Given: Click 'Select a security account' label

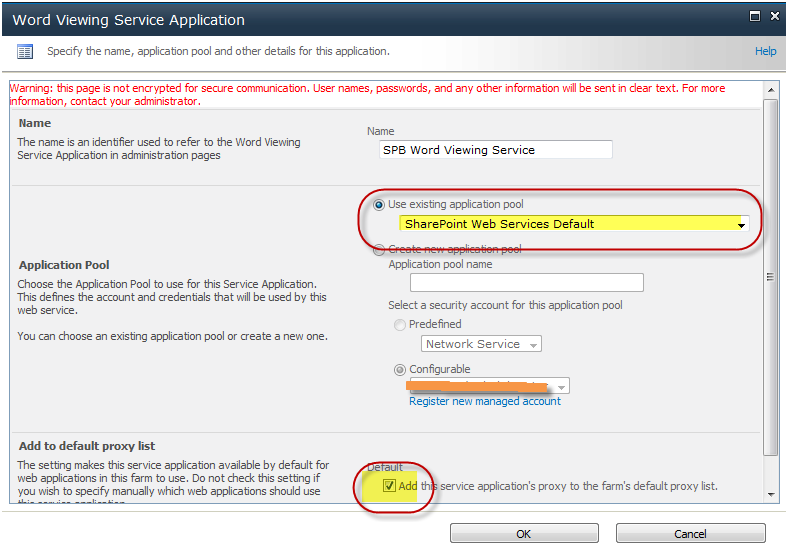Looking at the screenshot, I should click(505, 305).
